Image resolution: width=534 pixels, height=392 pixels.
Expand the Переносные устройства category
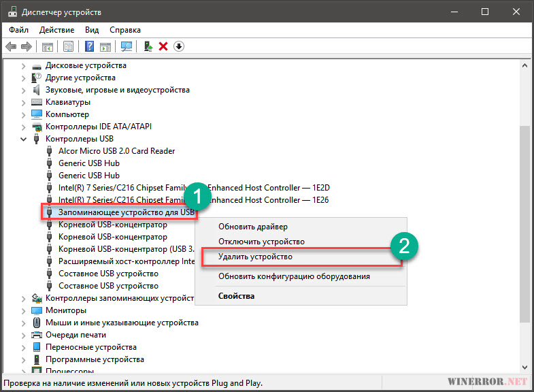[x=23, y=348]
